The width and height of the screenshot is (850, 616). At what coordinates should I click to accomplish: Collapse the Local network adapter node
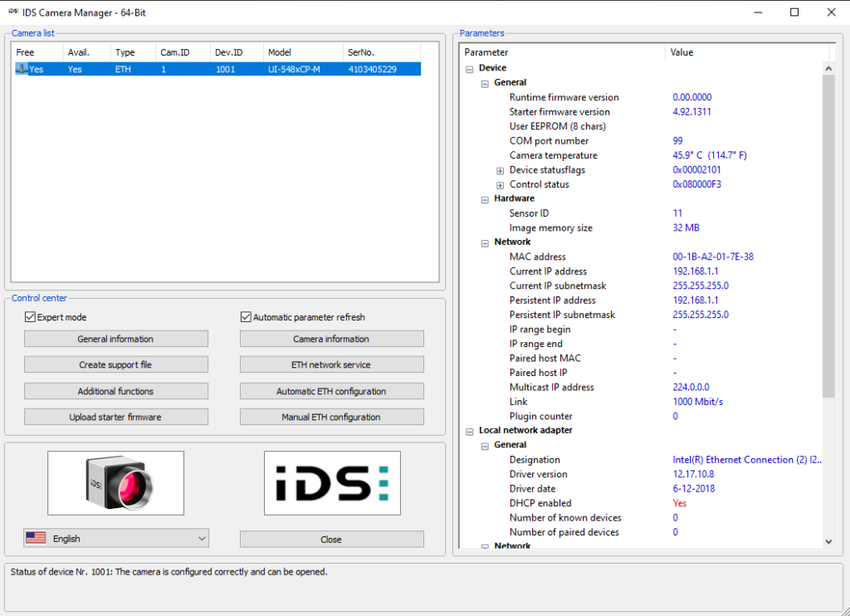(470, 430)
